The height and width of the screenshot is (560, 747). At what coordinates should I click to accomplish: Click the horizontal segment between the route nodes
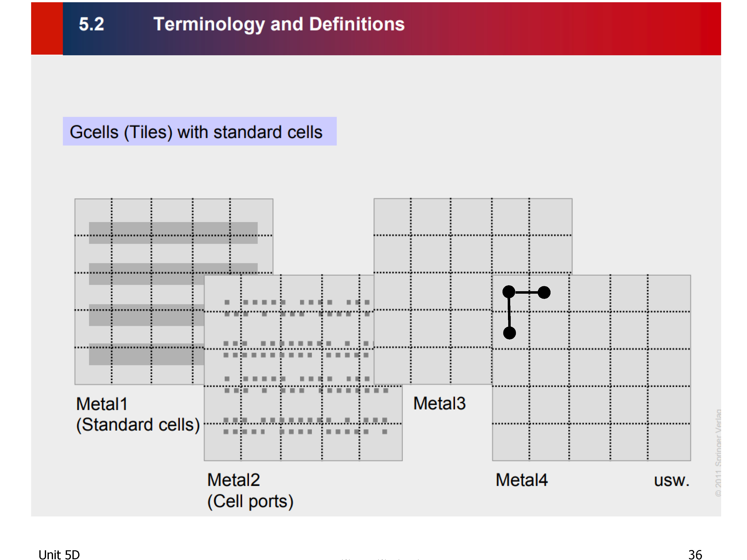tap(526, 292)
